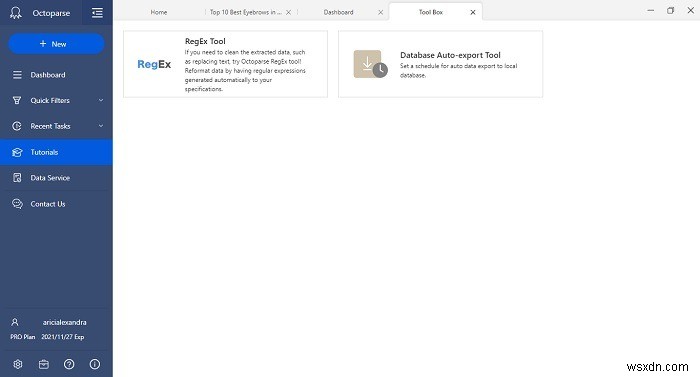The height and width of the screenshot is (377, 700).
Task: Open the Tool Box briefcase icon
Action: click(44, 364)
